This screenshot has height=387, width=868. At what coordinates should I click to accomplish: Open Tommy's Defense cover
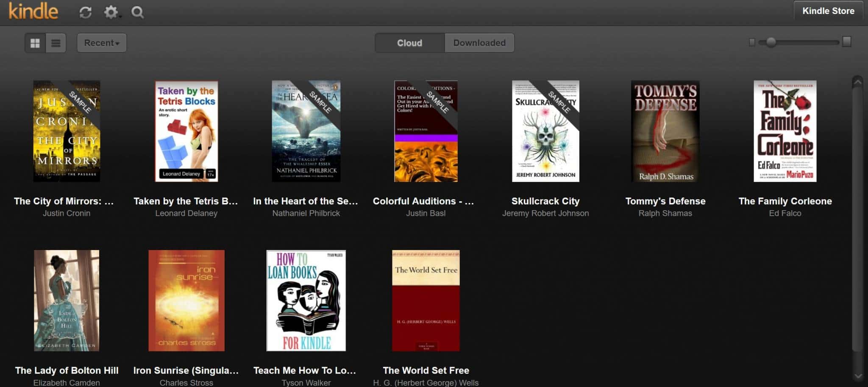point(665,131)
